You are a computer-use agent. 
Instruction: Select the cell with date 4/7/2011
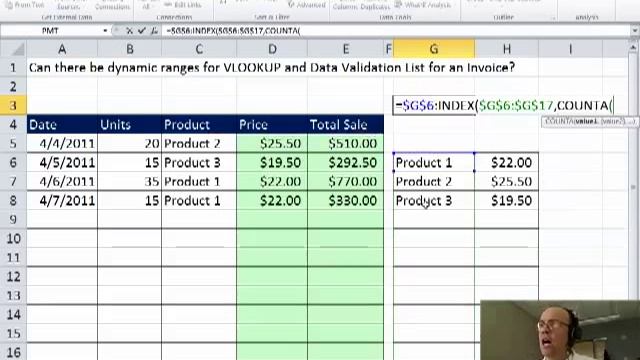(x=62, y=200)
